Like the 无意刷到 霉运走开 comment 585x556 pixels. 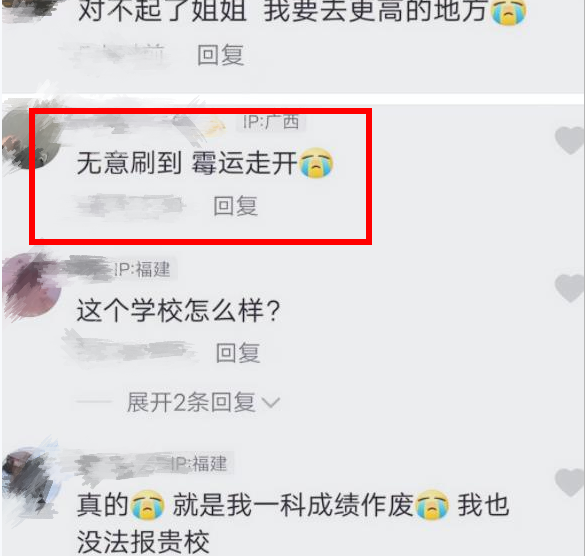(x=570, y=140)
